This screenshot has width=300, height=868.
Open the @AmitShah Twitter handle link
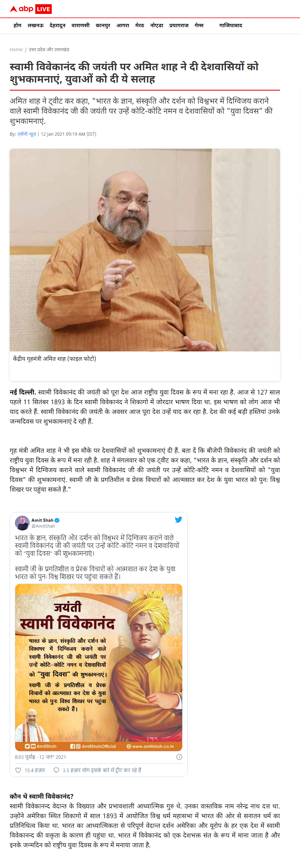click(43, 526)
